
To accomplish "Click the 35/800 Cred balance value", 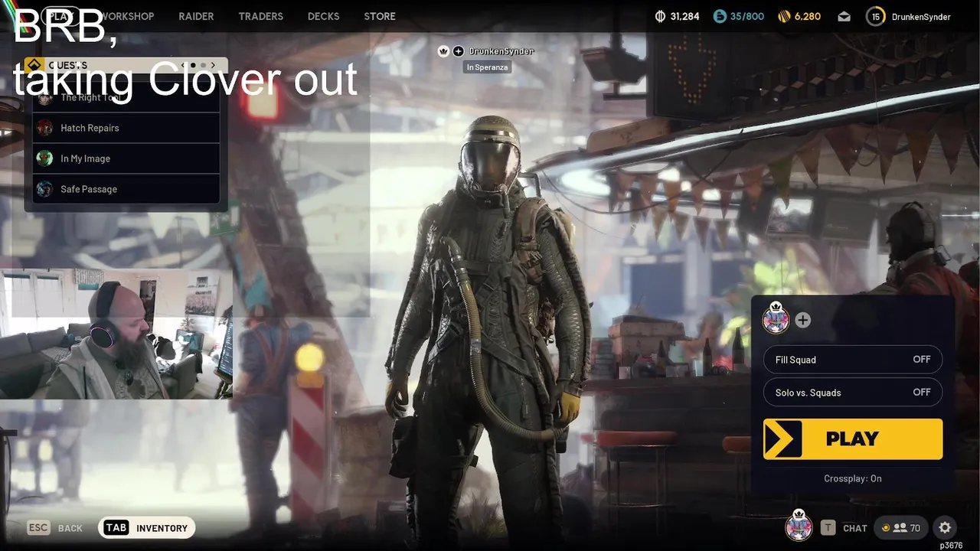I will click(x=746, y=16).
